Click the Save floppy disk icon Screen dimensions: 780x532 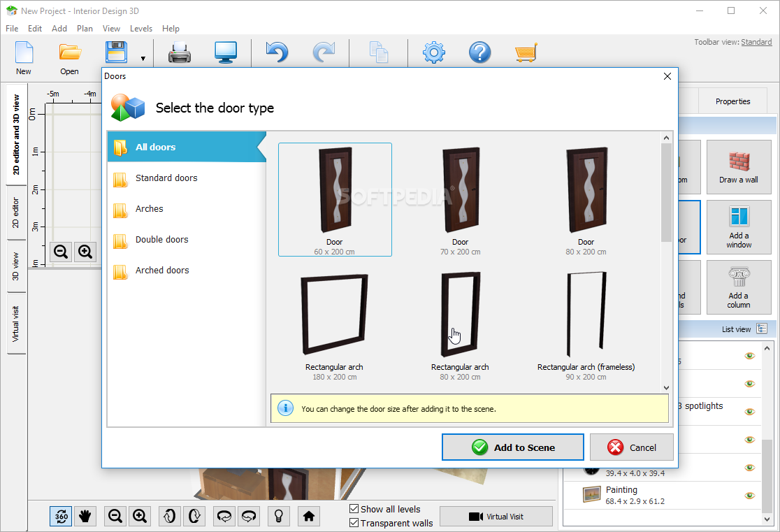pos(117,52)
